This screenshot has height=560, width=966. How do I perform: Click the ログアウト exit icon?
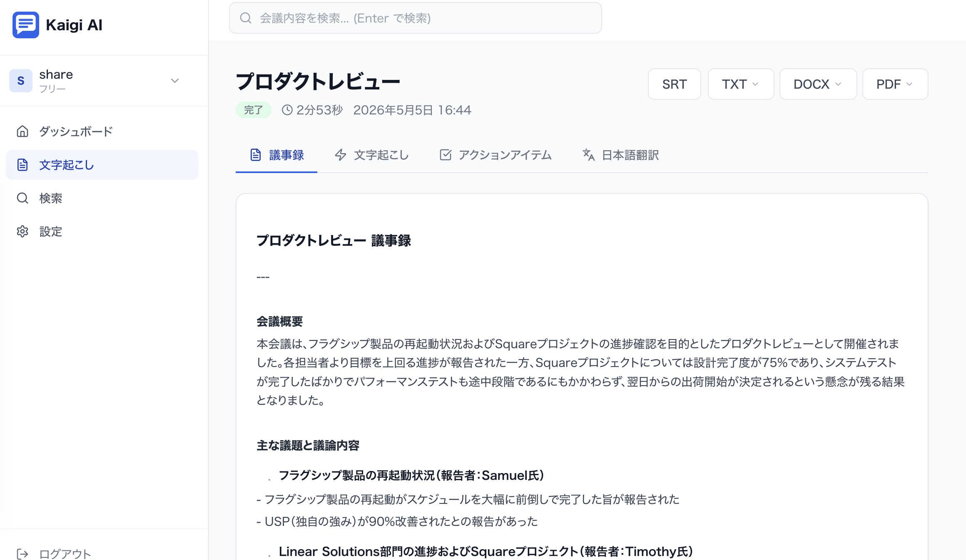[22, 554]
